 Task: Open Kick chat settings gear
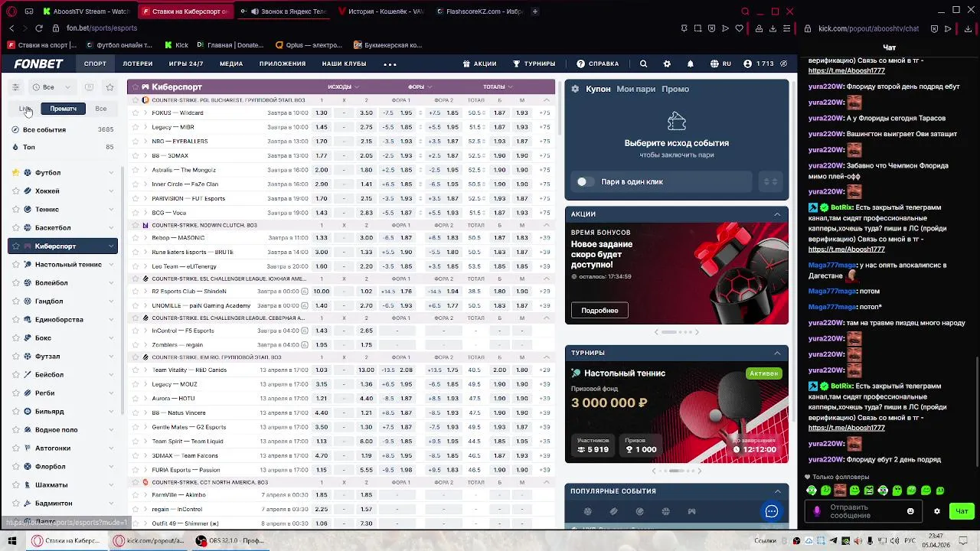click(x=937, y=511)
